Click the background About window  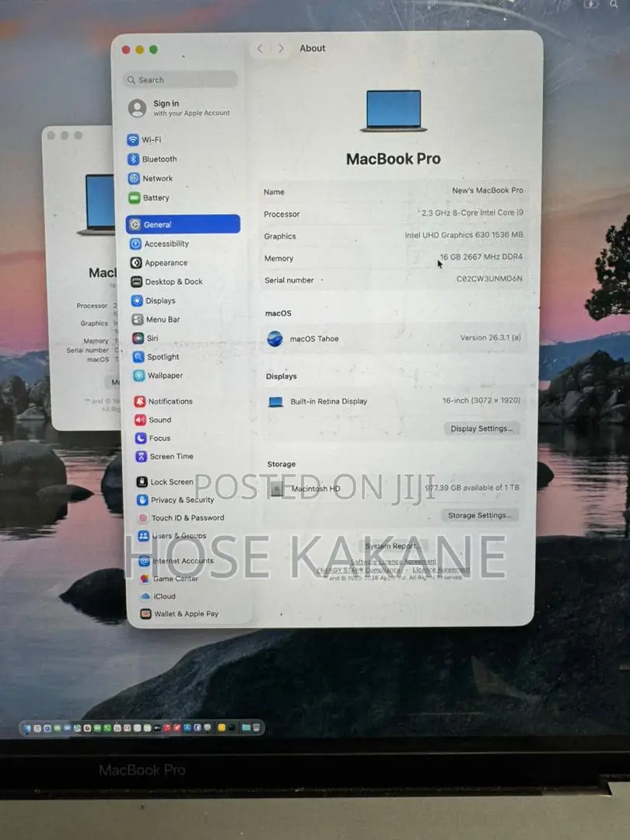[x=80, y=278]
